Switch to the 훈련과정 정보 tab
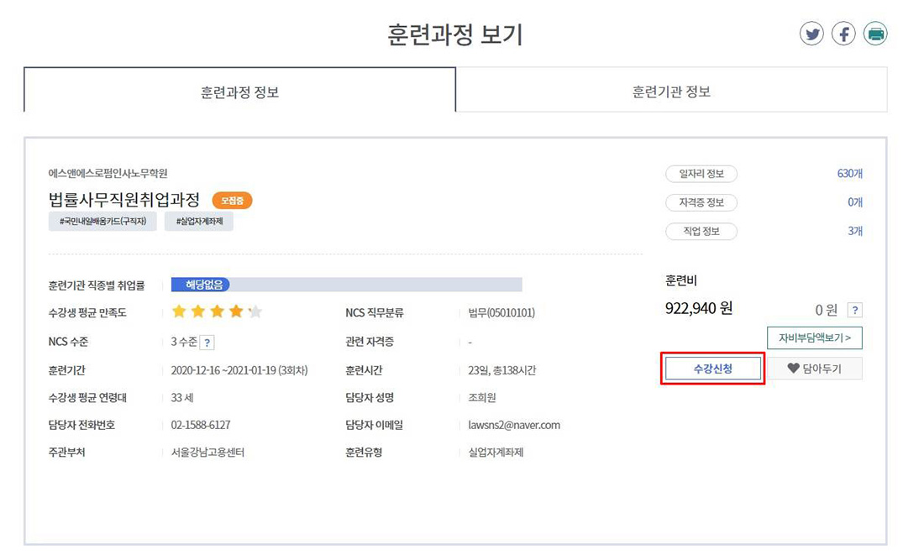This screenshot has width=924, height=560. pos(239,92)
